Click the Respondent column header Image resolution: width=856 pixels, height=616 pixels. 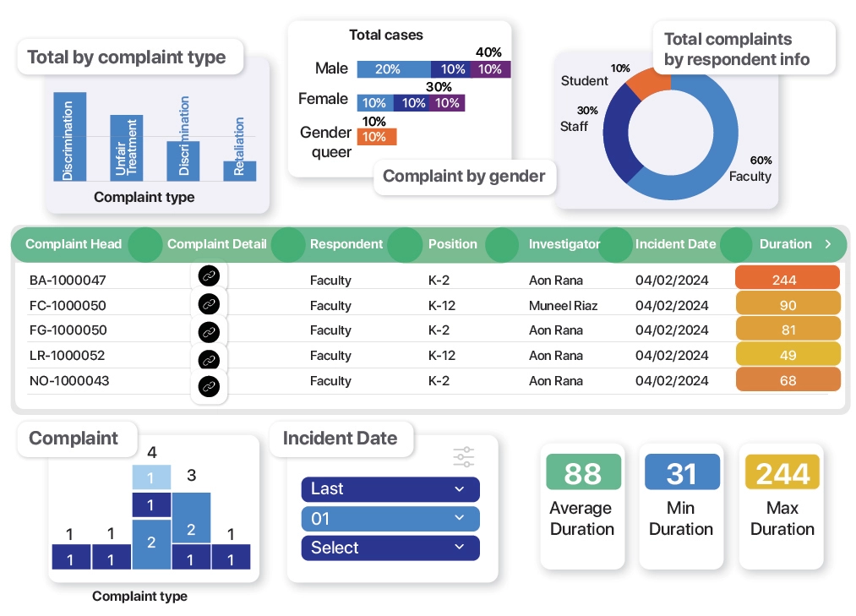click(346, 244)
